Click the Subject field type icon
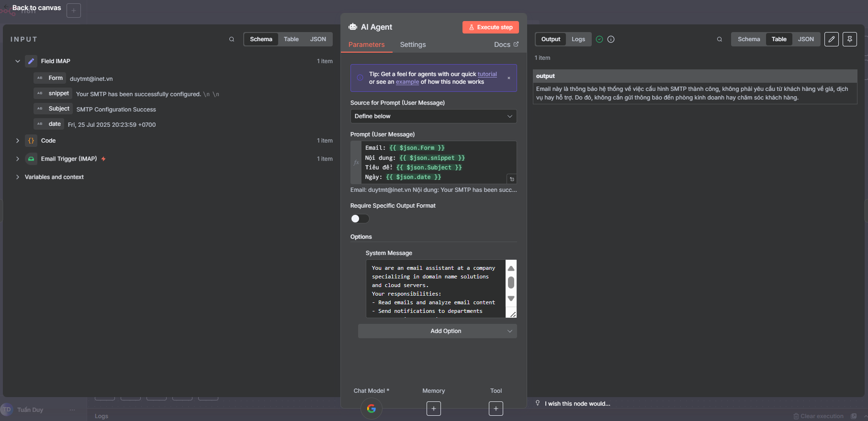Viewport: 868px width, 421px height. pos(40,109)
